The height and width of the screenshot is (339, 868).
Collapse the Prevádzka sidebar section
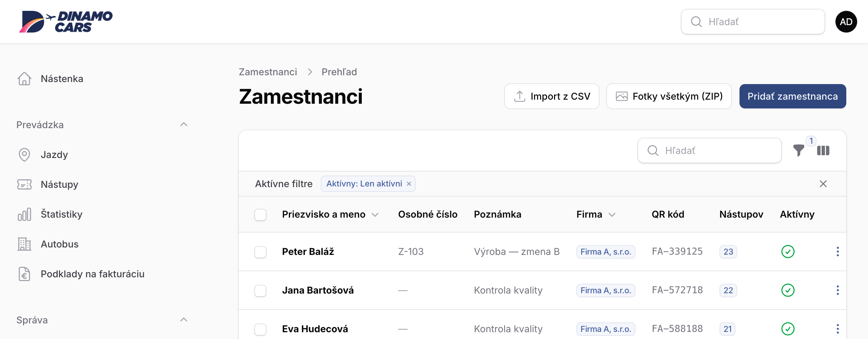(x=184, y=125)
